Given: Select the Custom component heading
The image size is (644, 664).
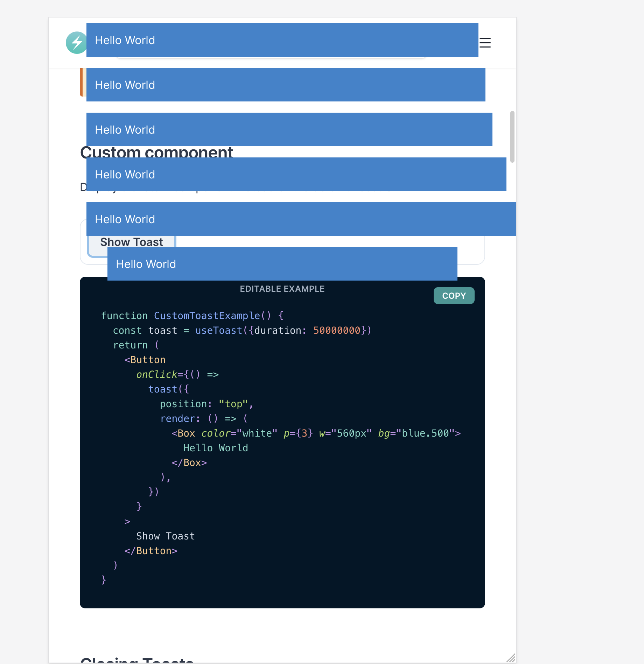Looking at the screenshot, I should click(156, 153).
